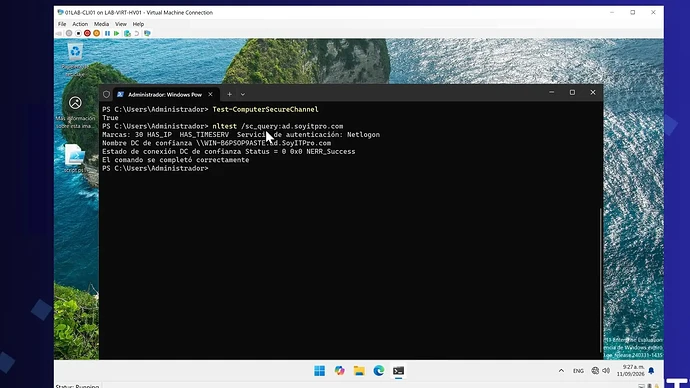Click the red Shut Down VM icon
690x388 pixels.
coord(87,33)
